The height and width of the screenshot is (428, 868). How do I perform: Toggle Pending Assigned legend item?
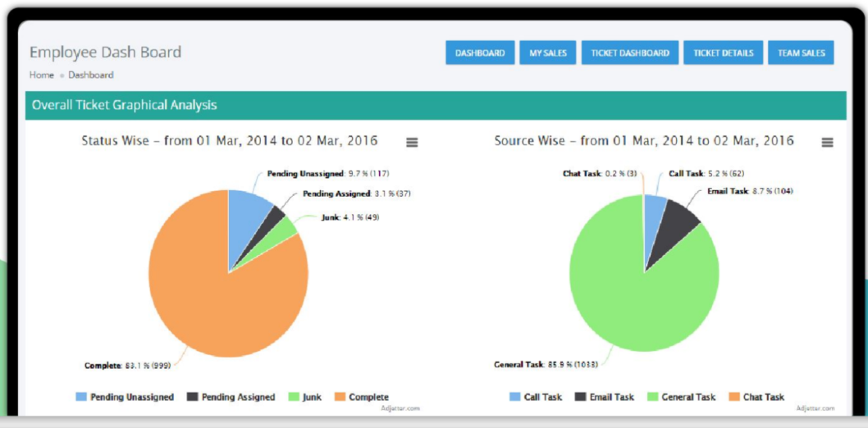pyautogui.click(x=231, y=397)
